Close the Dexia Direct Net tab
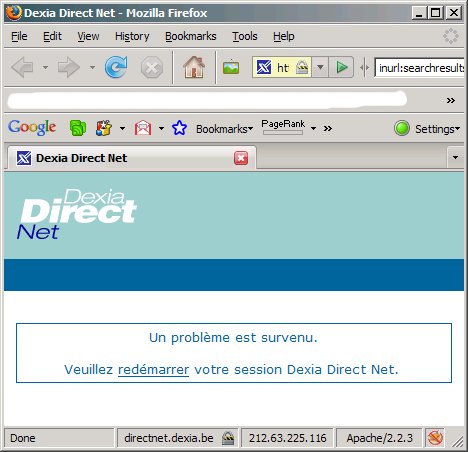 pyautogui.click(x=241, y=158)
